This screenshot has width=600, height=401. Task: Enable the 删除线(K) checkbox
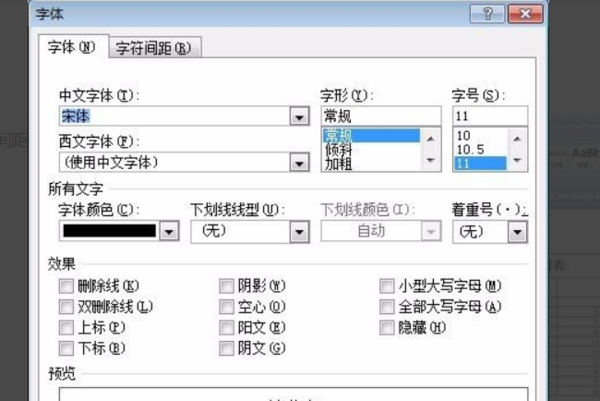[66, 286]
